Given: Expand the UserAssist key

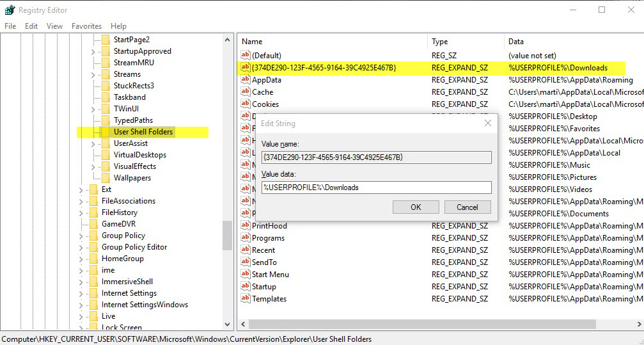Looking at the screenshot, I should (x=93, y=143).
